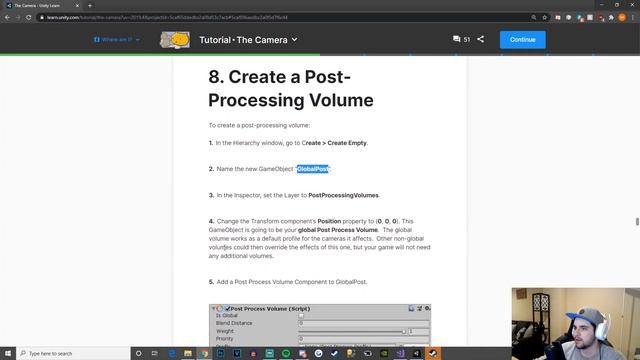Click the Weight slider in the screenshot image
Image resolution: width=640 pixels, height=360 pixels.
pos(352,331)
